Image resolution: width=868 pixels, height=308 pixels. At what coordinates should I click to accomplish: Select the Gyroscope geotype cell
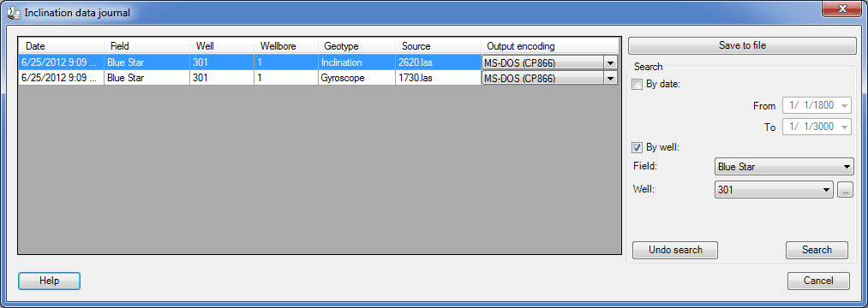click(x=356, y=78)
